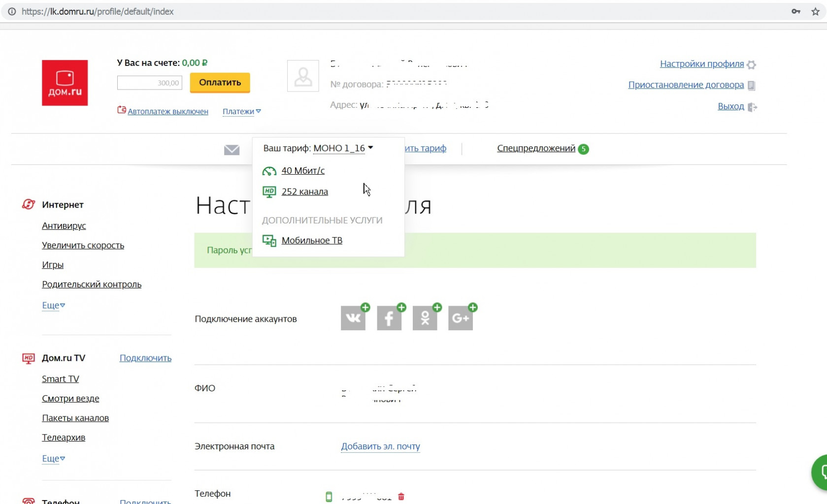This screenshot has height=504, width=827.
Task: Connect Facebook account icon
Action: tap(389, 318)
